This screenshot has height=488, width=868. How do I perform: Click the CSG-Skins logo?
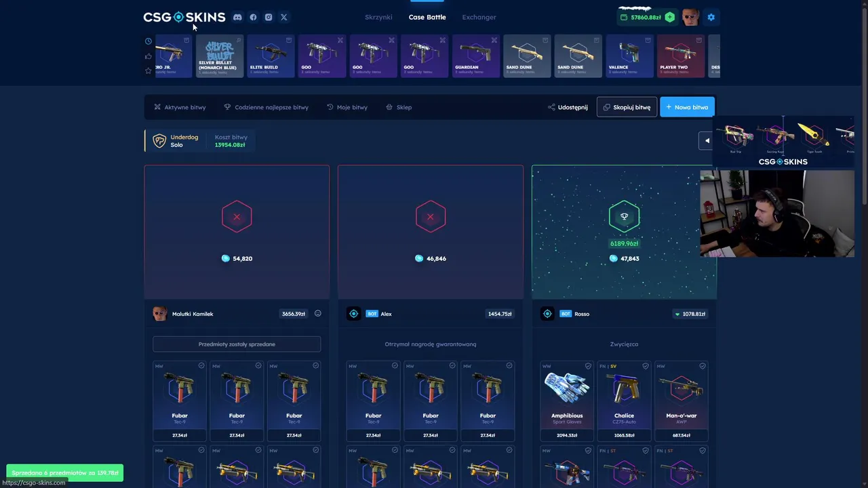[184, 17]
